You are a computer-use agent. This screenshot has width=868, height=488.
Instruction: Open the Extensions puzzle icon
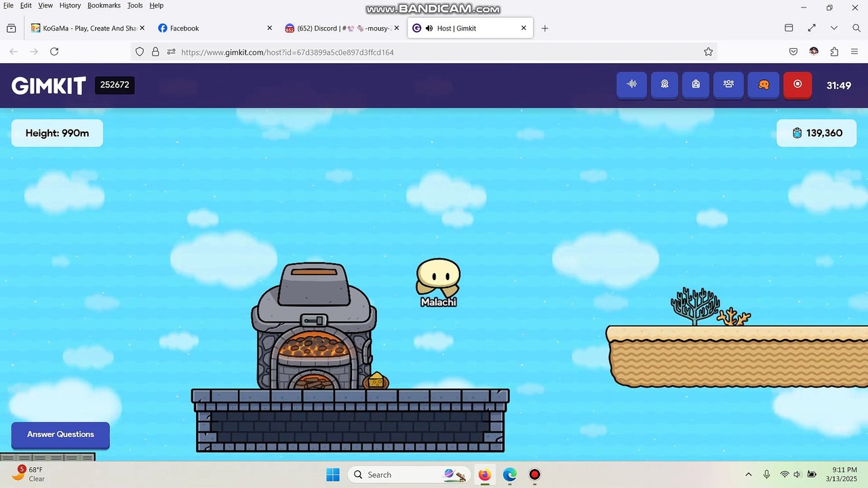[834, 52]
